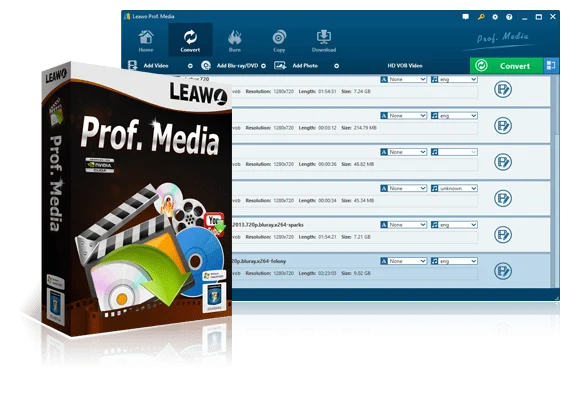Click the Add Photo picture icon
This screenshot has height=395, width=579.
[280, 66]
